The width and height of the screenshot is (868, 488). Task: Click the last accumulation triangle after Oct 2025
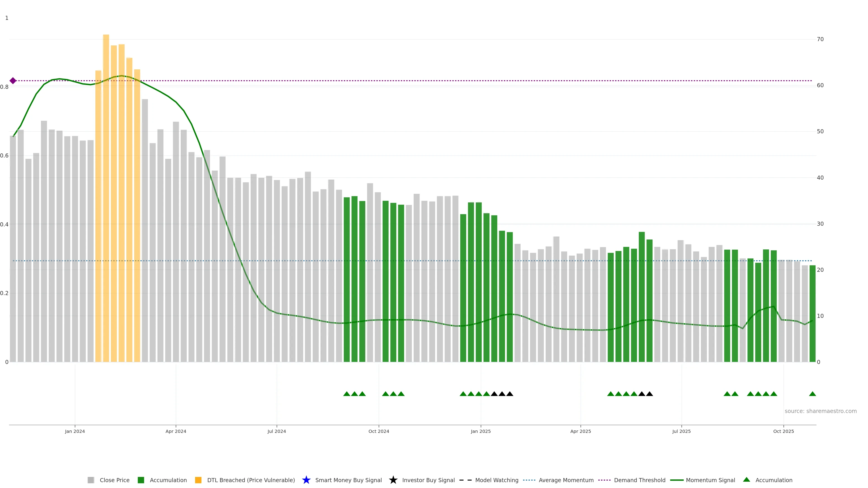[x=812, y=394]
